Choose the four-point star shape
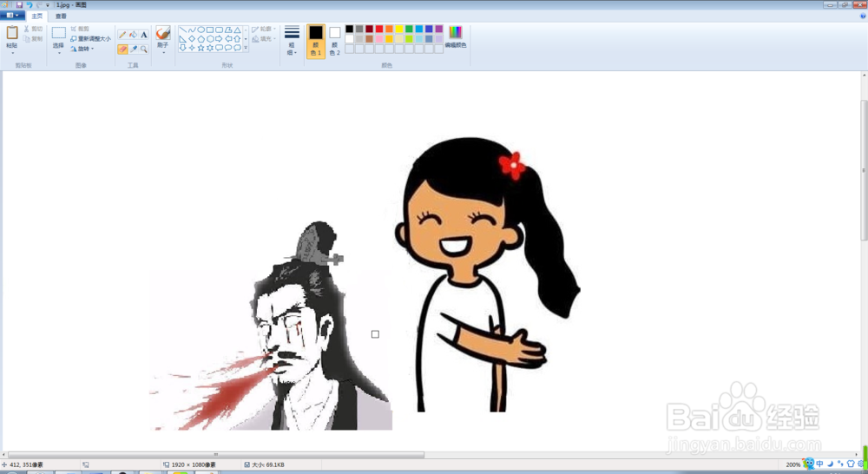This screenshot has width=868, height=474. pos(192,48)
